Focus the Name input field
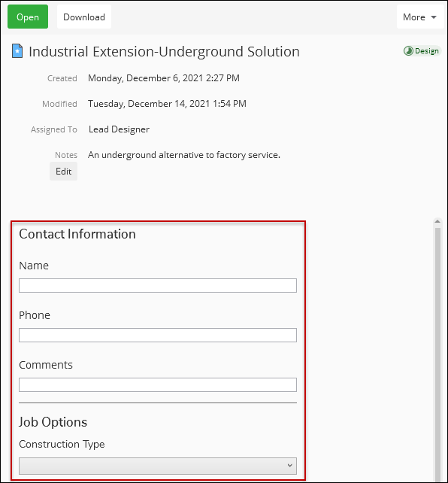448x483 pixels. (x=158, y=286)
